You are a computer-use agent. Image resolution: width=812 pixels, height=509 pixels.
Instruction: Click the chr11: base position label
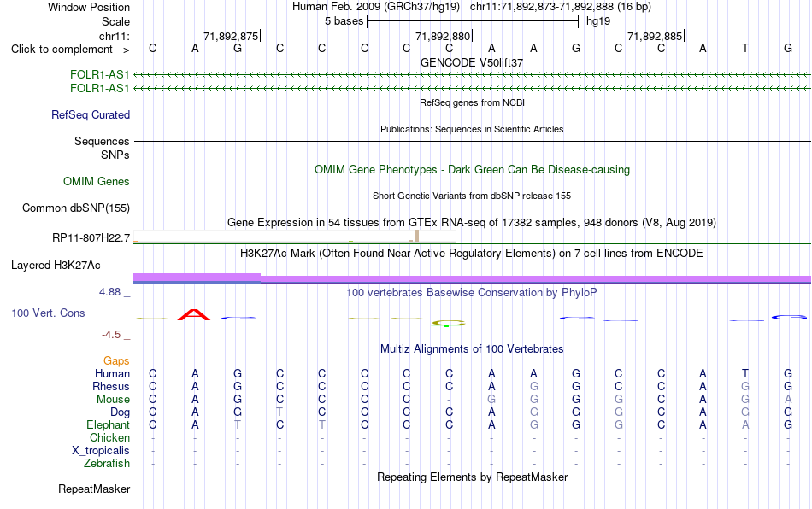[115, 36]
